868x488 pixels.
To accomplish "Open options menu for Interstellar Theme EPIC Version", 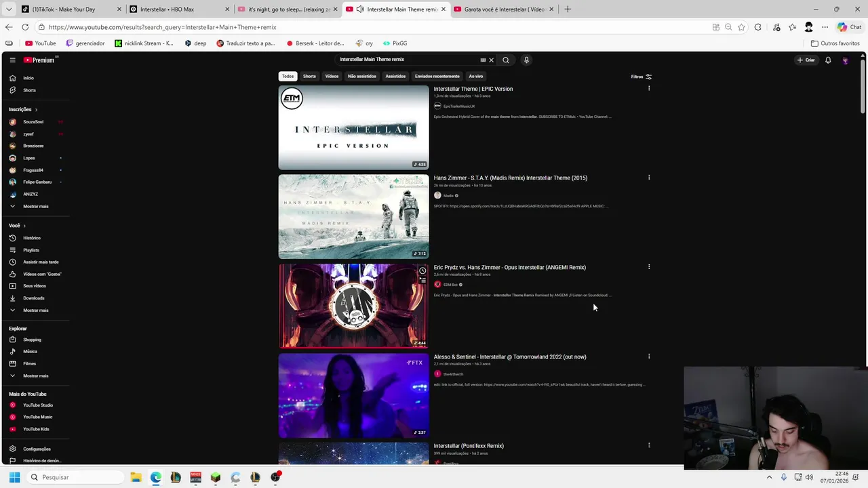I will (649, 88).
